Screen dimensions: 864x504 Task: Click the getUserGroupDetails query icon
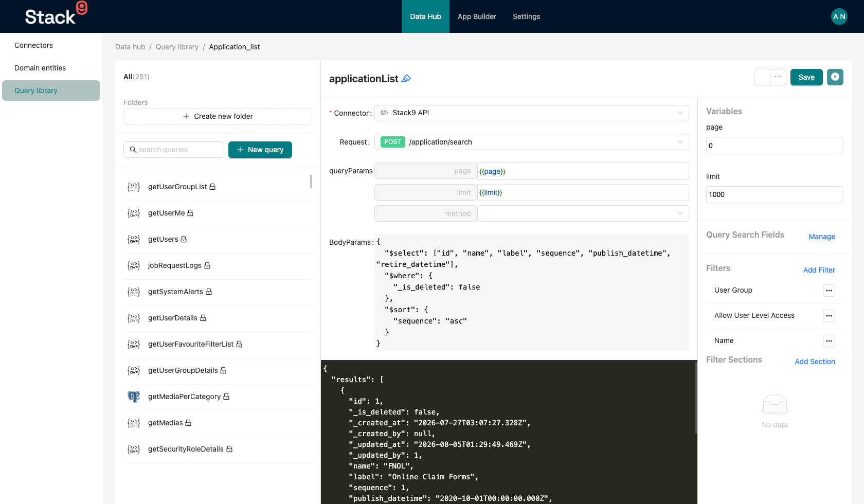134,370
